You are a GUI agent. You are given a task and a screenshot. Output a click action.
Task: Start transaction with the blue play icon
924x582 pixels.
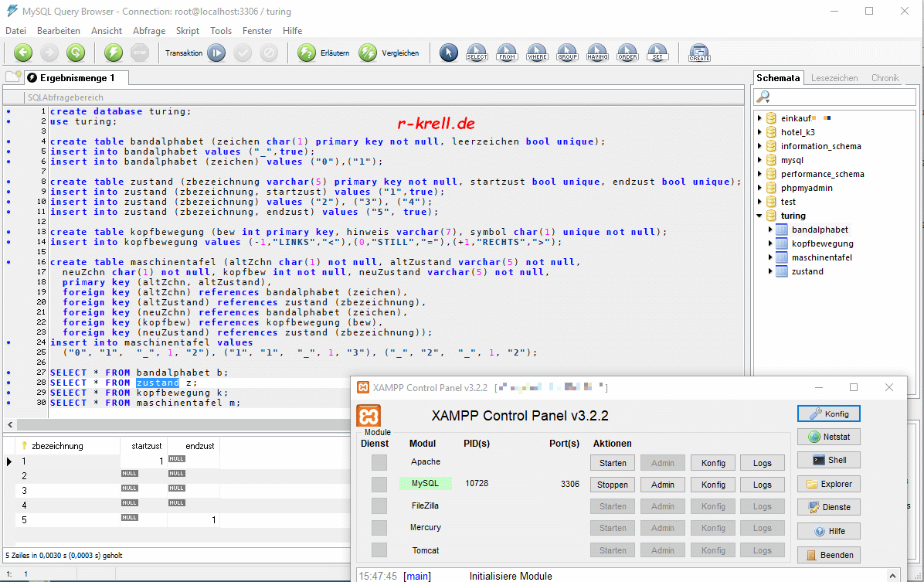click(216, 53)
